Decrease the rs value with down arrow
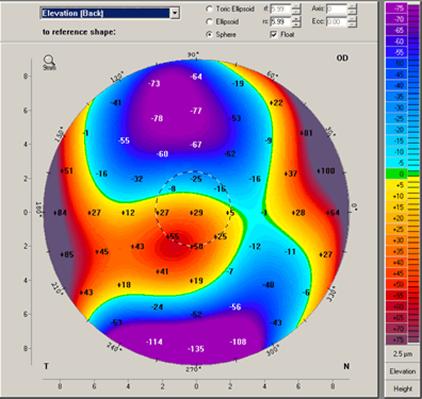Image resolution: width=422 pixels, height=399 pixels. pyautogui.click(x=296, y=24)
